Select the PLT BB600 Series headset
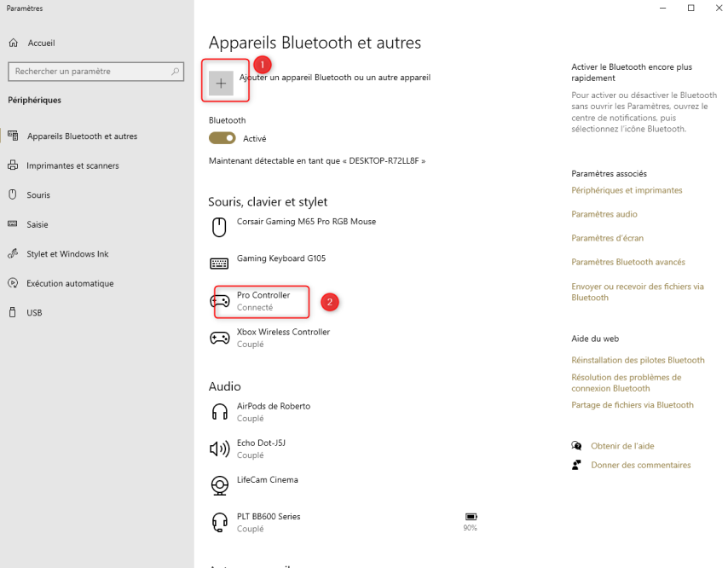 point(268,522)
